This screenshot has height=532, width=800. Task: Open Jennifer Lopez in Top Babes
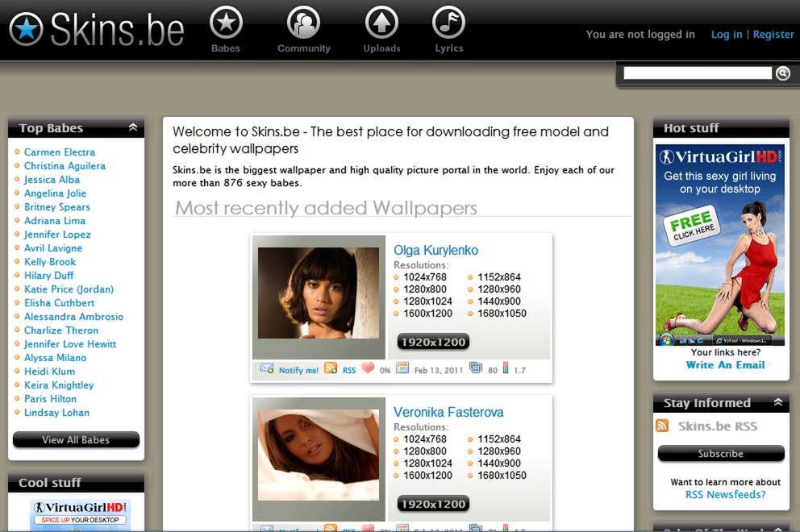[x=57, y=235]
